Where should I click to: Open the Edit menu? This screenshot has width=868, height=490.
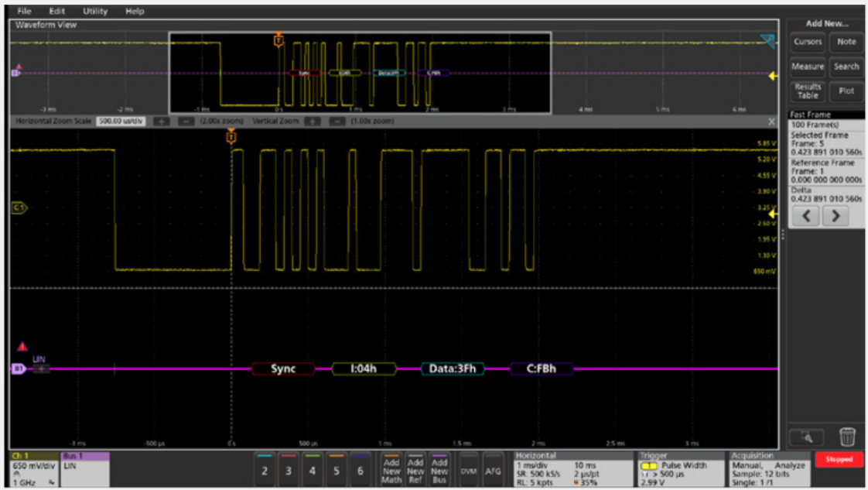click(x=56, y=11)
